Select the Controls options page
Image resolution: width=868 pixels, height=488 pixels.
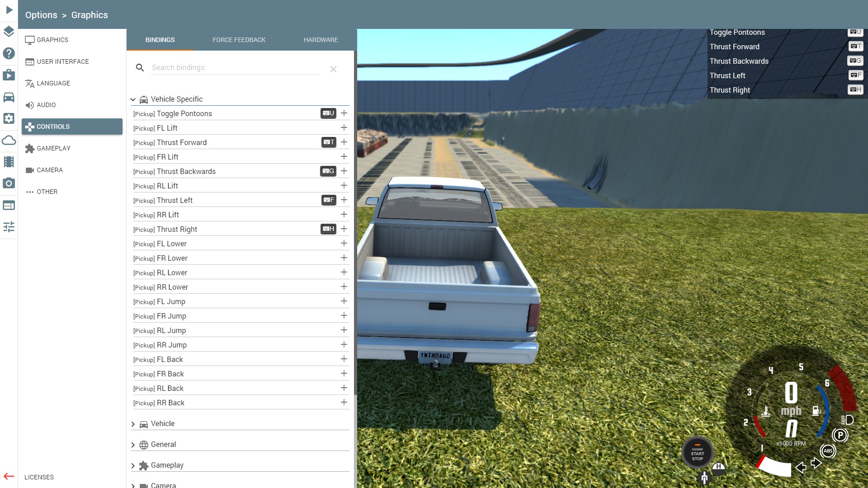72,127
